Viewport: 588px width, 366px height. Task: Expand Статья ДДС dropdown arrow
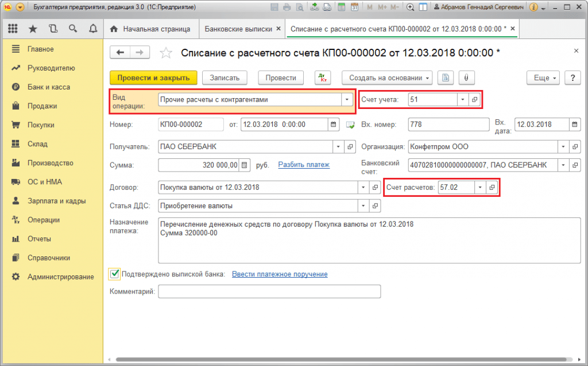[x=363, y=206]
